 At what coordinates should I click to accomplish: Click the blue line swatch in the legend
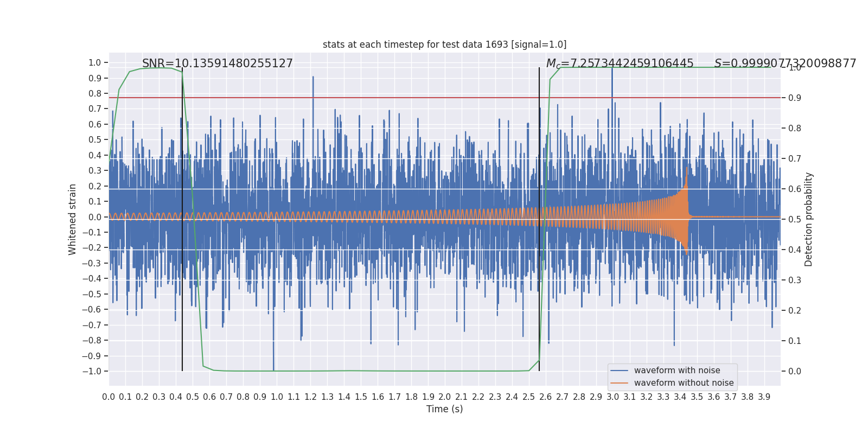[x=619, y=371]
